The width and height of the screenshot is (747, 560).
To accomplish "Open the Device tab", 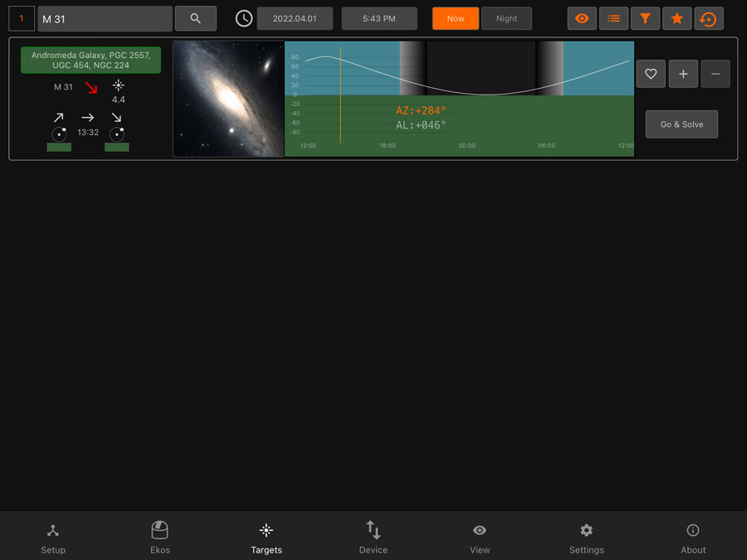I will click(x=373, y=538).
